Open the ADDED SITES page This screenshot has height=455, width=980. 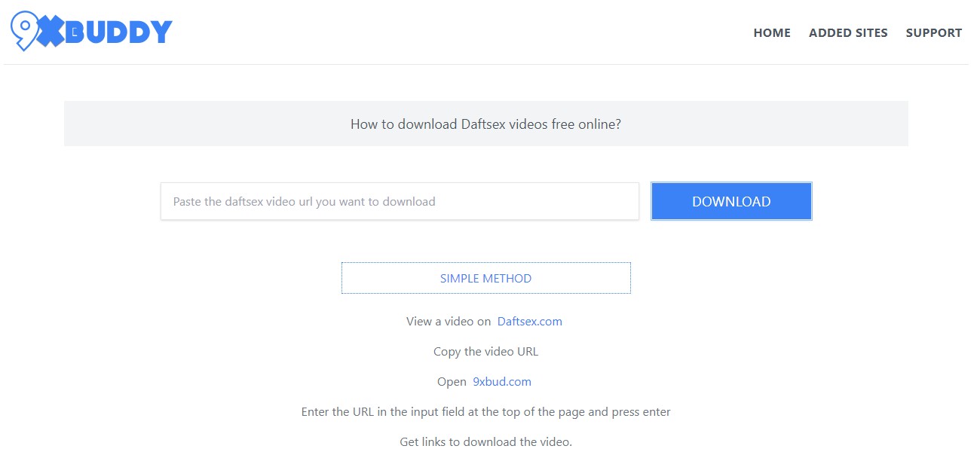tap(848, 32)
